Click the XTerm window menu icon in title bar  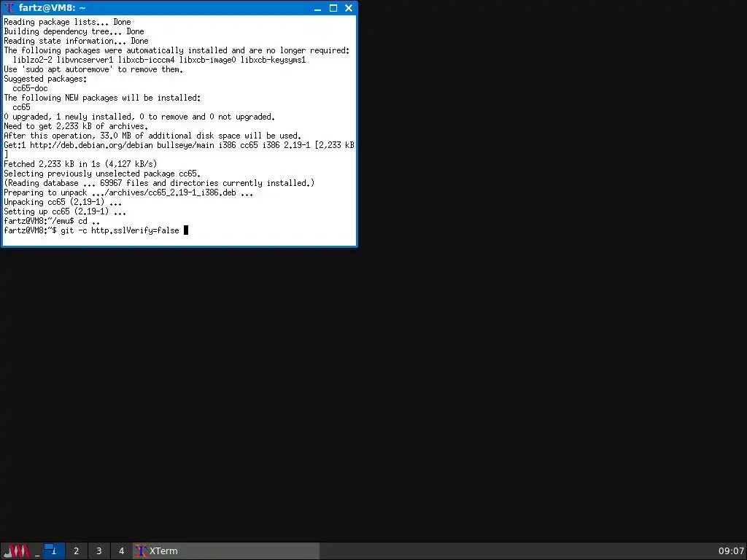tap(9, 8)
